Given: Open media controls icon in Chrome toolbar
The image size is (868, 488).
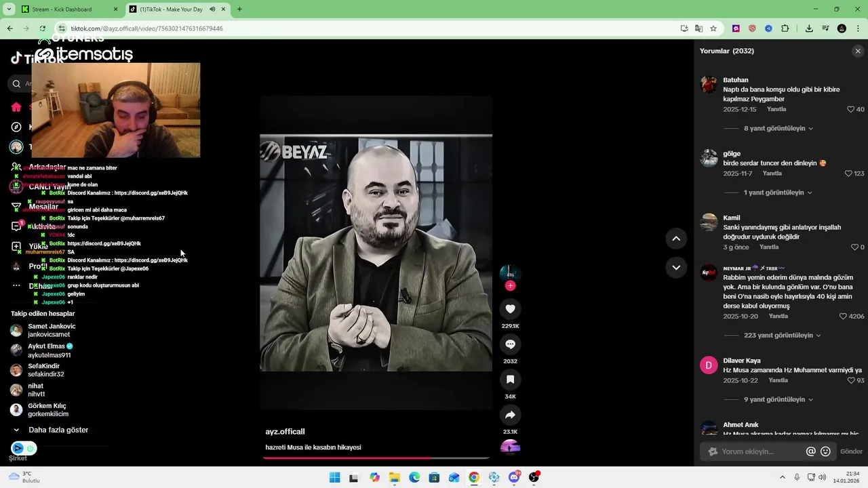Looking at the screenshot, I should 825,28.
